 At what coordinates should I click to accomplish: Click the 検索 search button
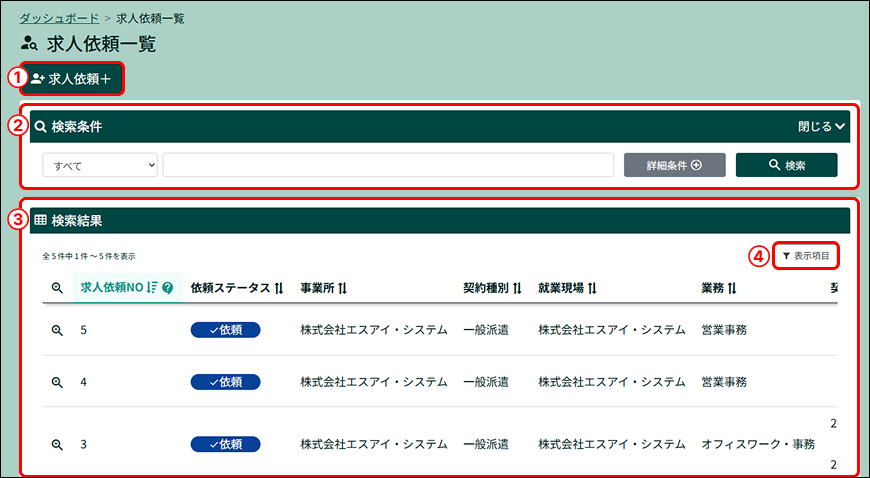pos(786,165)
